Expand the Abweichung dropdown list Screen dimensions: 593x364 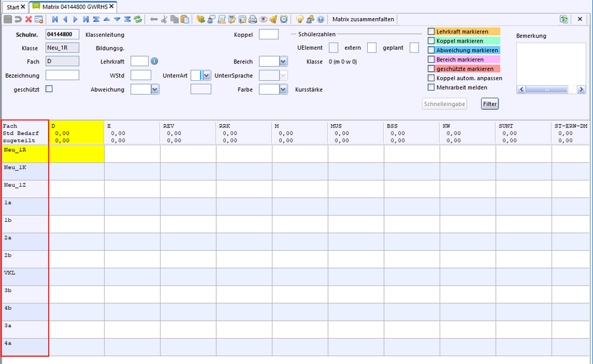[155, 90]
